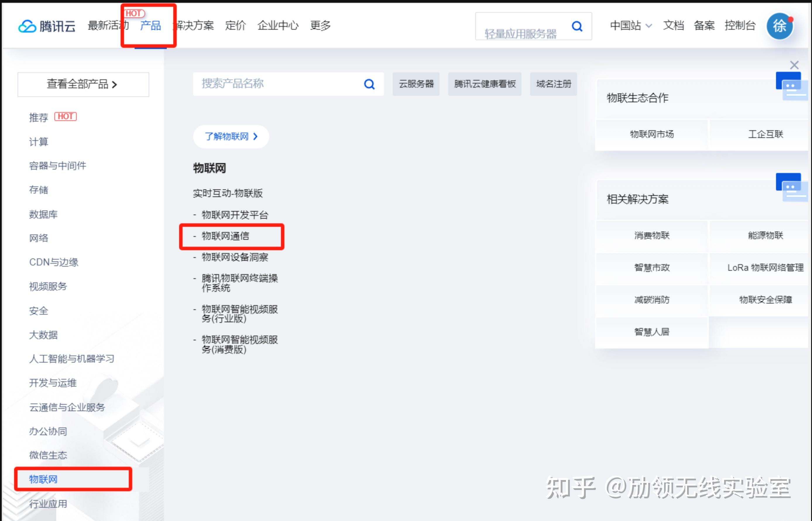Open 物联网设备洞察 product
Screen dimensions: 812x521
click(x=235, y=257)
